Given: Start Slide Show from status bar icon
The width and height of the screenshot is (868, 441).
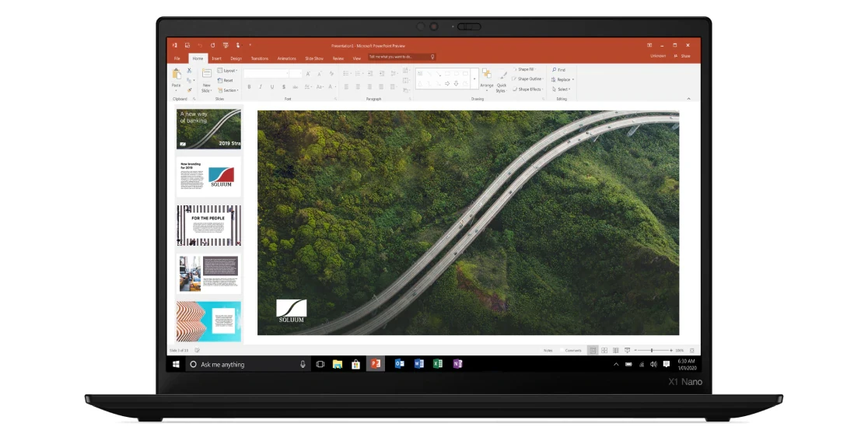Looking at the screenshot, I should [627, 350].
